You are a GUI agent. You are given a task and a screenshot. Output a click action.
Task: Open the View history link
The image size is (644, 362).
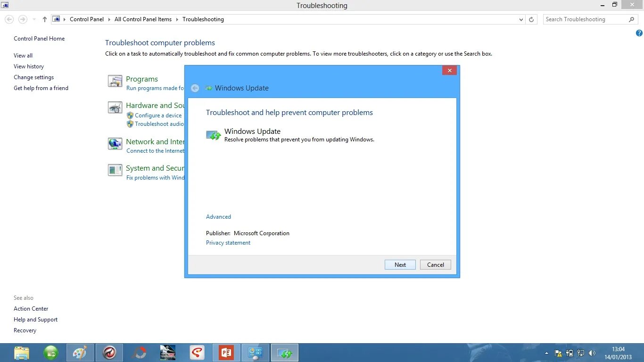click(29, 66)
